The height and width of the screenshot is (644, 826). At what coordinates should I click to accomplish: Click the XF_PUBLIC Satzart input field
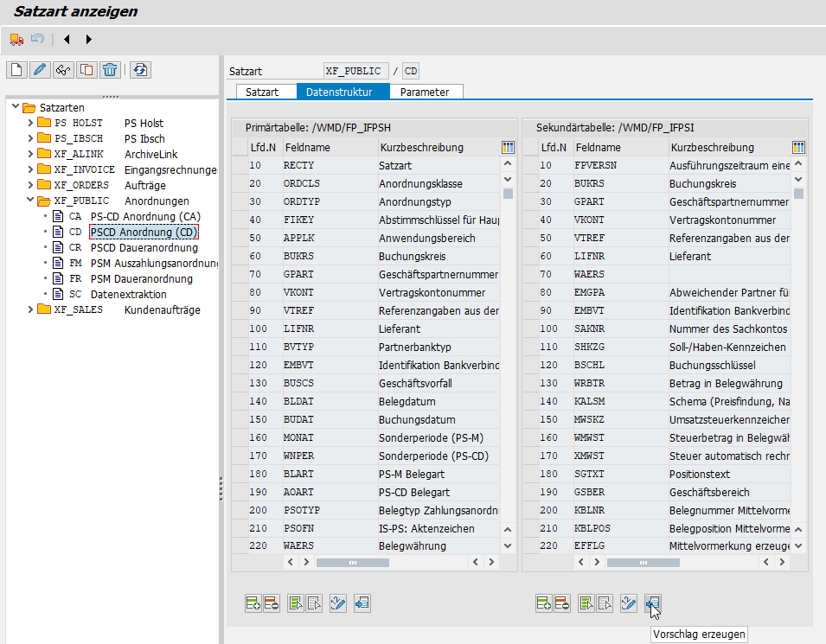(355, 71)
